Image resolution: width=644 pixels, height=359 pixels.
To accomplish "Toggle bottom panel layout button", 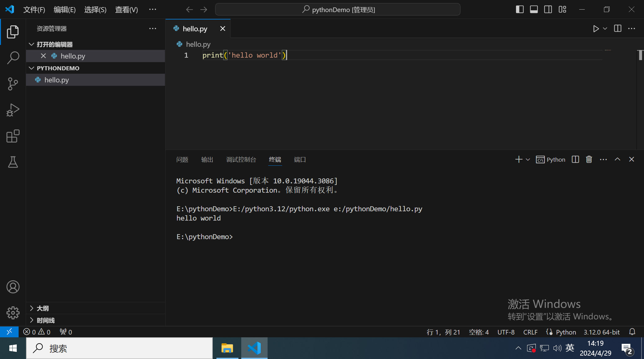I will click(534, 10).
